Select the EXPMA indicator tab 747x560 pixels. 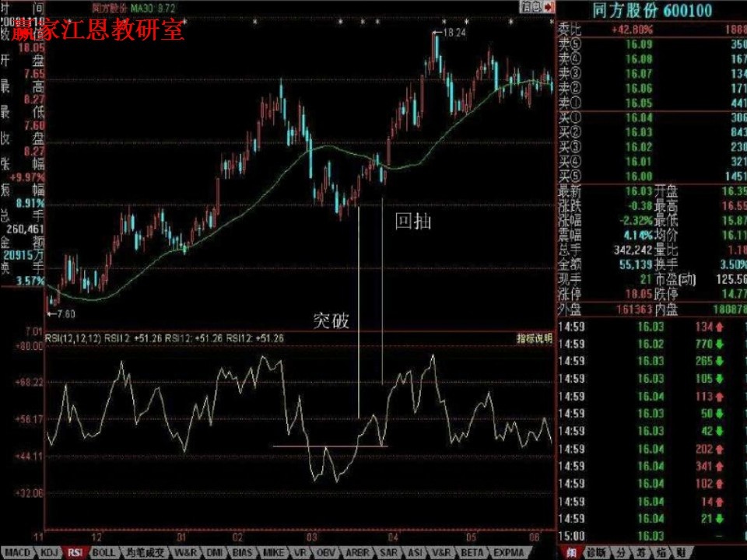pyautogui.click(x=508, y=553)
